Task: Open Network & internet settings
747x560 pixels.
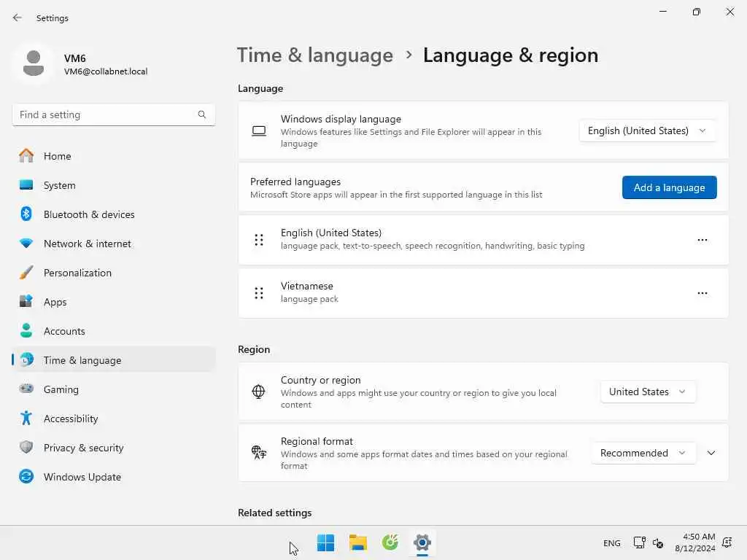Action: tap(113, 244)
